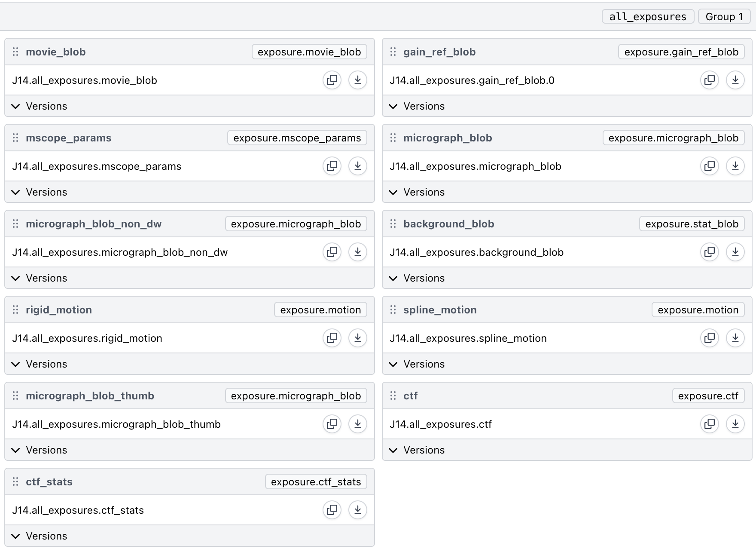Screen dimensions: 756x552
Task: Copy the background_blob output path
Action: (710, 252)
